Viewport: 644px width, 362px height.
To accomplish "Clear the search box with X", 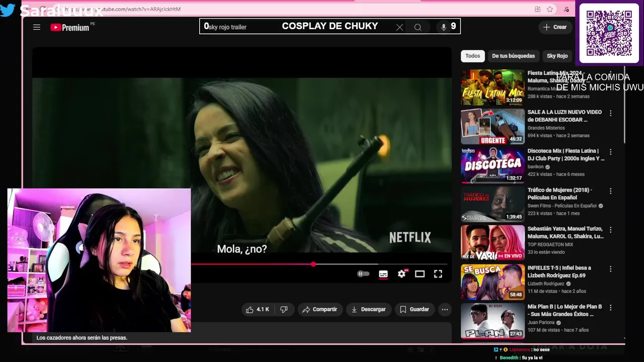I will click(399, 27).
